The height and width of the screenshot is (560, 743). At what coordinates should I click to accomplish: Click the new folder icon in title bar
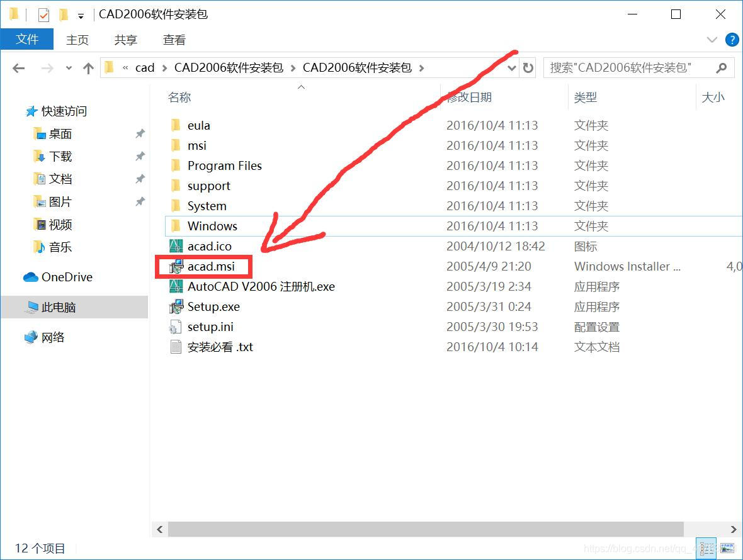[63, 15]
